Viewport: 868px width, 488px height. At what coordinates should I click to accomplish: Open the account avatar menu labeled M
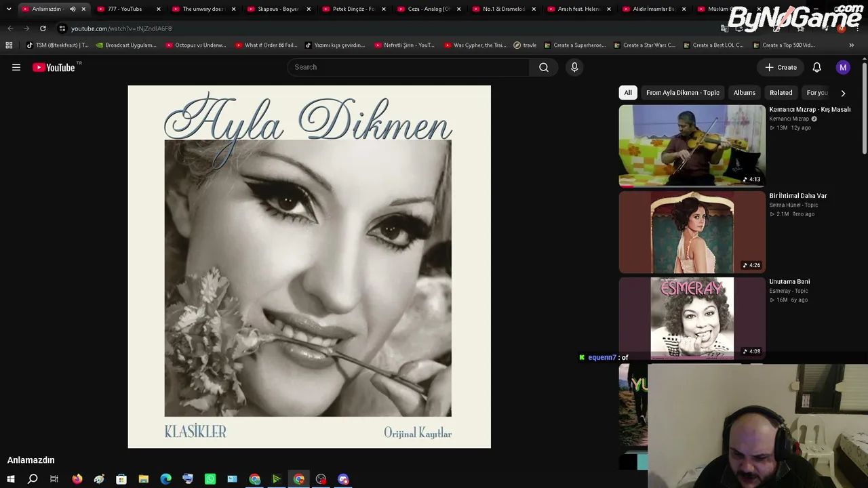tap(843, 67)
